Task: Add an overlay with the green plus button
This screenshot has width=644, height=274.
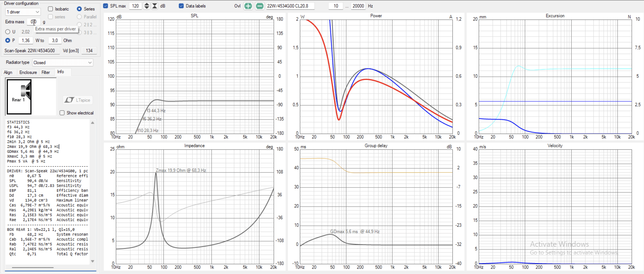Action: [248, 6]
